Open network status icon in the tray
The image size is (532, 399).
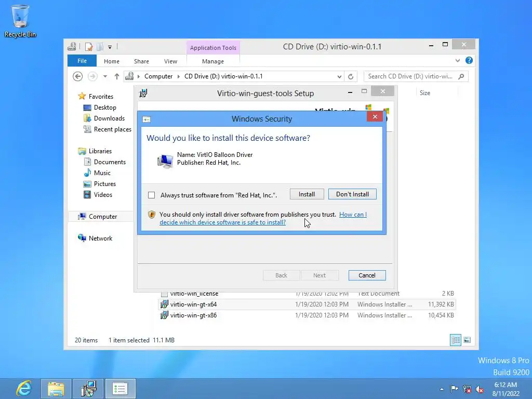point(467,389)
